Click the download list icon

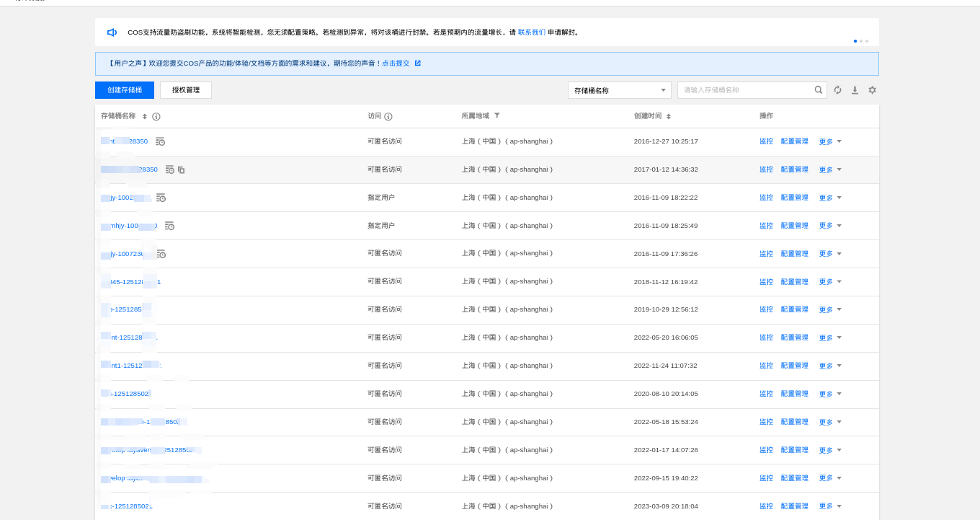click(855, 90)
